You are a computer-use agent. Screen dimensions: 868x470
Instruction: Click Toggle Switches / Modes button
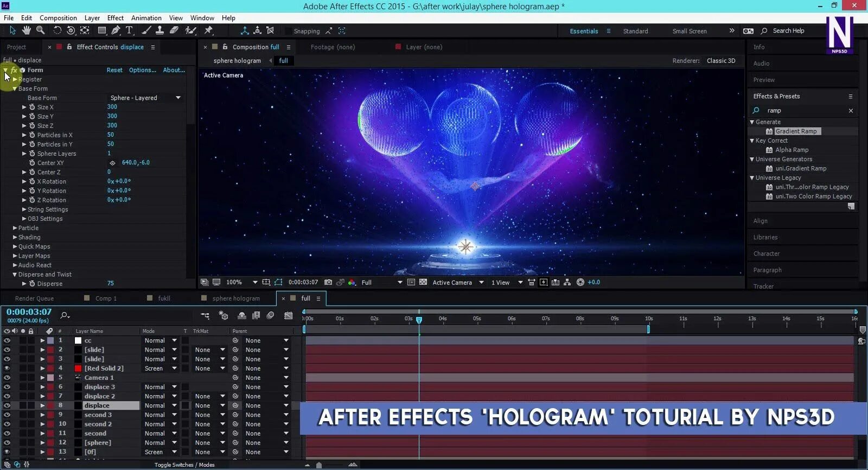184,465
